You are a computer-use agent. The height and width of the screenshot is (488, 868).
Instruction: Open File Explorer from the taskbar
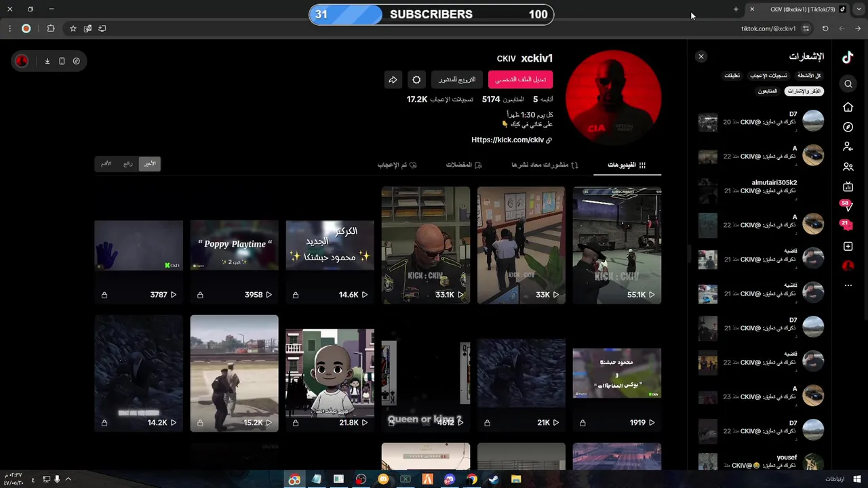[516, 479]
